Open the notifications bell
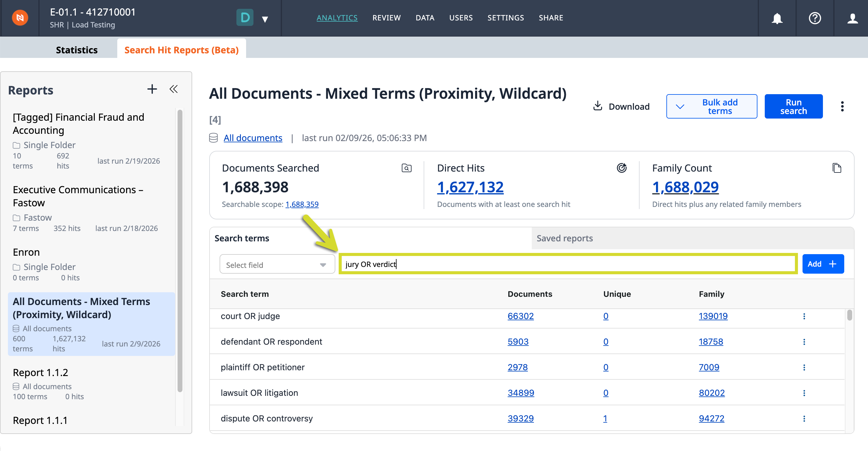The height and width of the screenshot is (451, 868). point(777,18)
